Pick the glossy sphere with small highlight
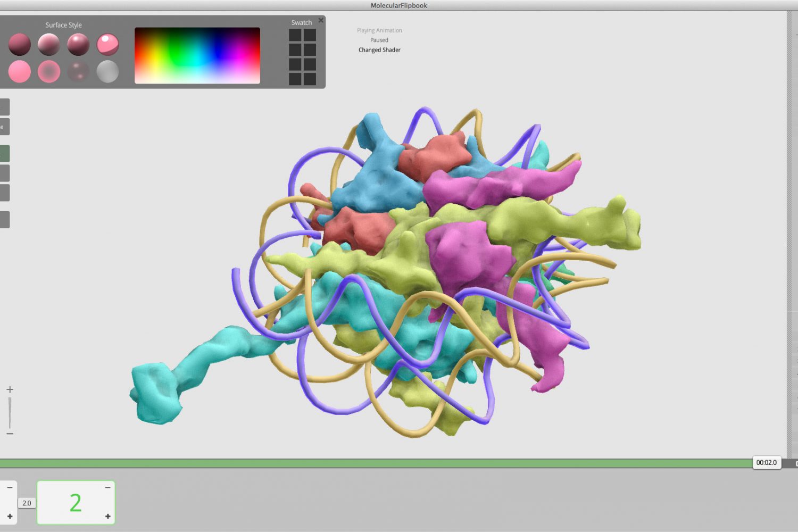This screenshot has width=798, height=532. 78,45
